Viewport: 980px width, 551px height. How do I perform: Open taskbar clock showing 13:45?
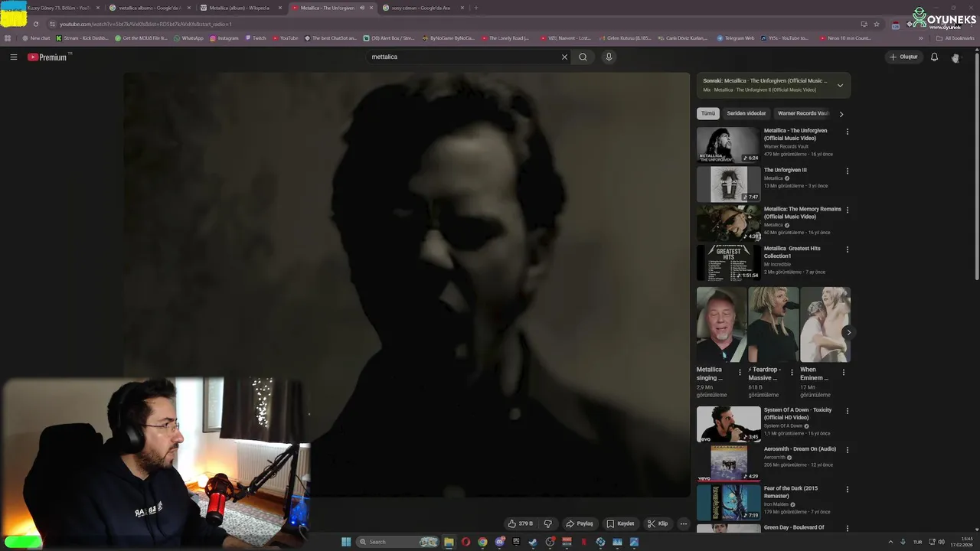point(962,542)
